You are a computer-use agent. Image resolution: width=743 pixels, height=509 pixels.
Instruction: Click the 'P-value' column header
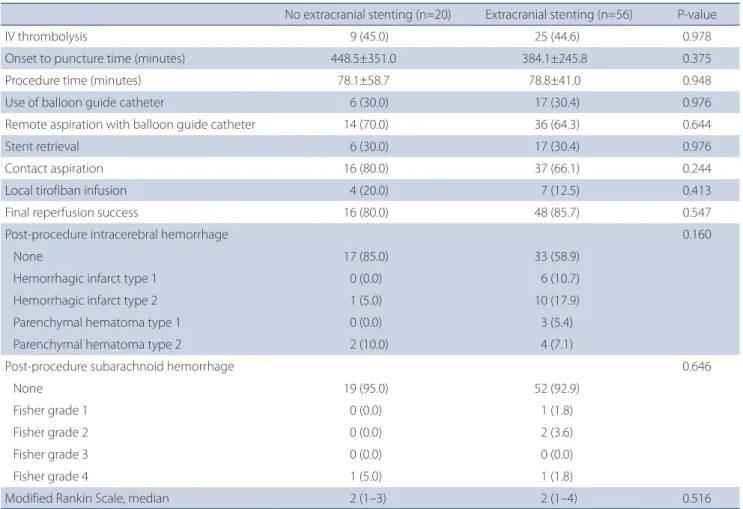[697, 15]
